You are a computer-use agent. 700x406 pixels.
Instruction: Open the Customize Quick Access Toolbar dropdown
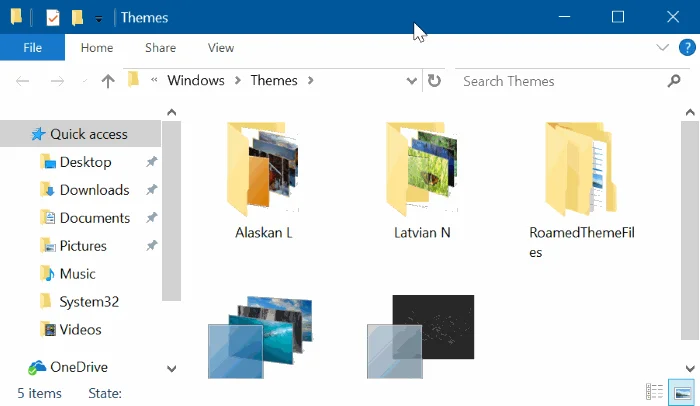click(x=99, y=19)
